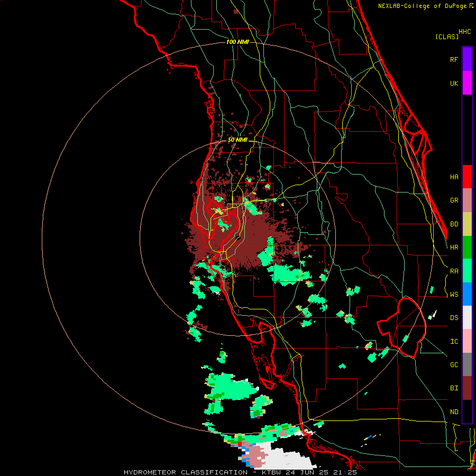Click the 21:25 time stamp
Viewport: 476px width, 476px height.
[x=346, y=472]
